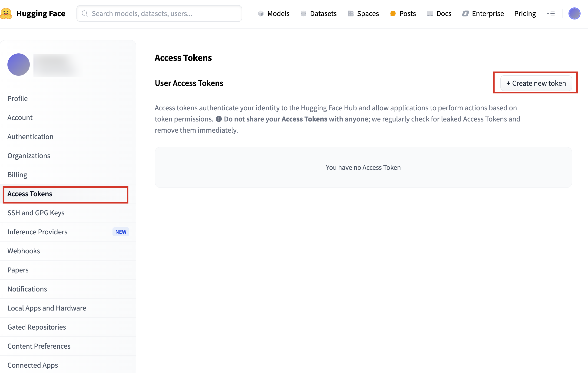Open Local Apps and Hardware settings
Screen dimensions: 588x373
[x=68, y=308]
